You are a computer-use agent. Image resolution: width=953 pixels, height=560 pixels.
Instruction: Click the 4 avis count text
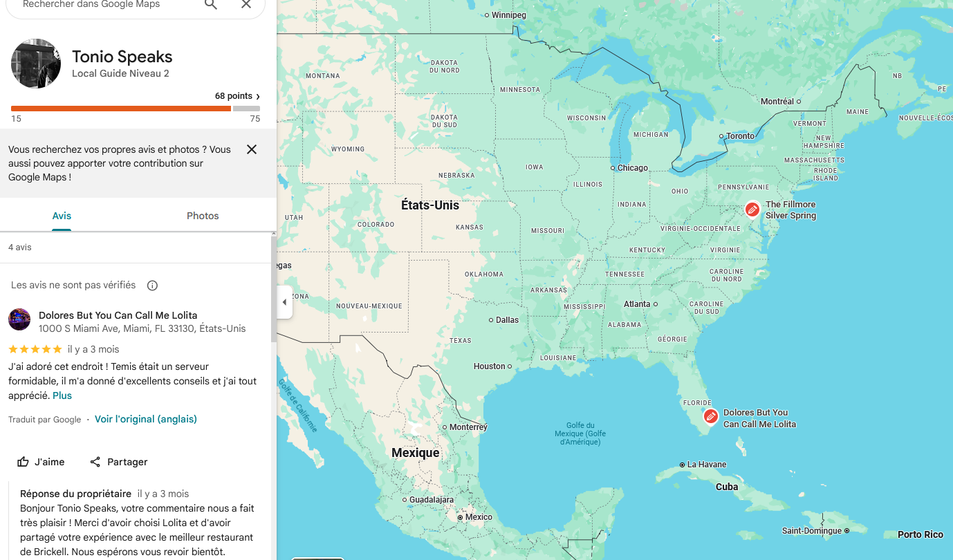[x=20, y=248]
